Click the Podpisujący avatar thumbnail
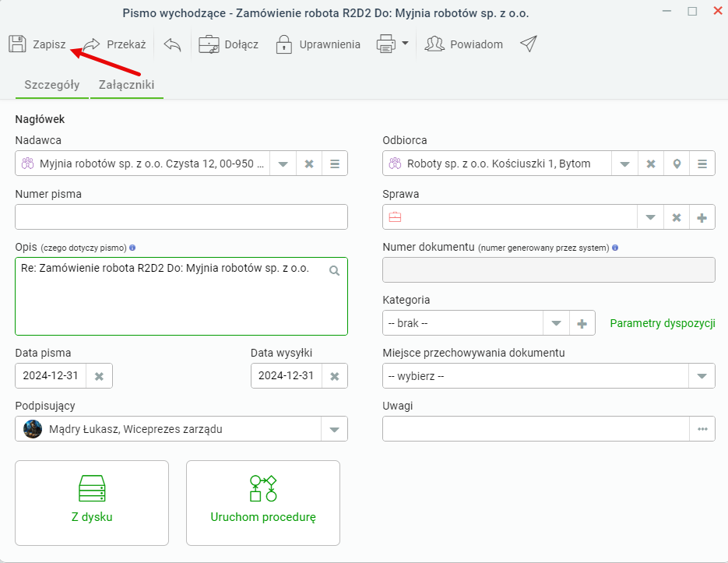 33,429
